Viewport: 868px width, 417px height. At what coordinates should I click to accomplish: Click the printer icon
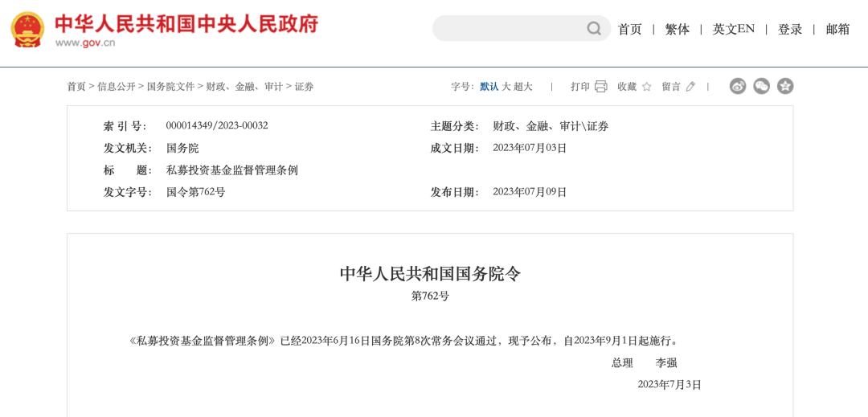coord(600,86)
